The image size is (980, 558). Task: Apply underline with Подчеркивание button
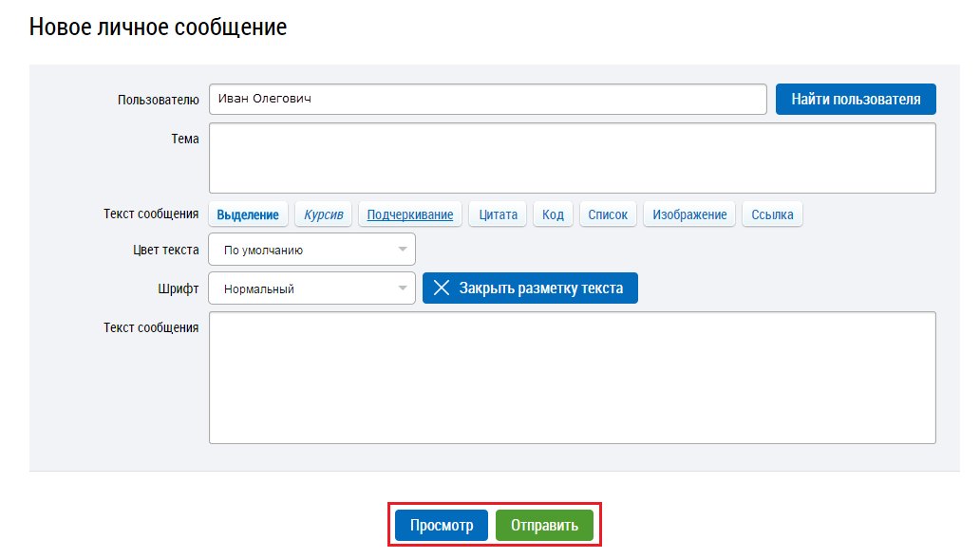pyautogui.click(x=410, y=214)
